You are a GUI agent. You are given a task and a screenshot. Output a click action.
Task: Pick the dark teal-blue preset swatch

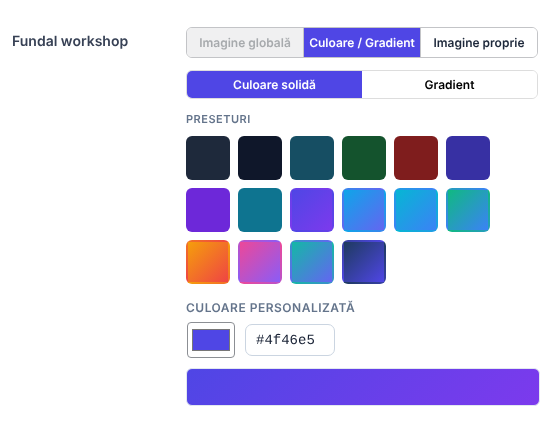(312, 158)
